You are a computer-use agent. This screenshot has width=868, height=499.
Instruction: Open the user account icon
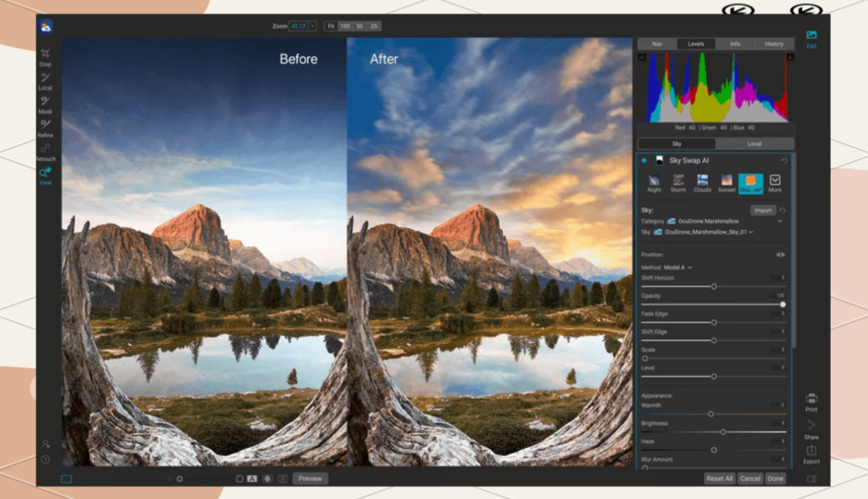click(x=45, y=444)
